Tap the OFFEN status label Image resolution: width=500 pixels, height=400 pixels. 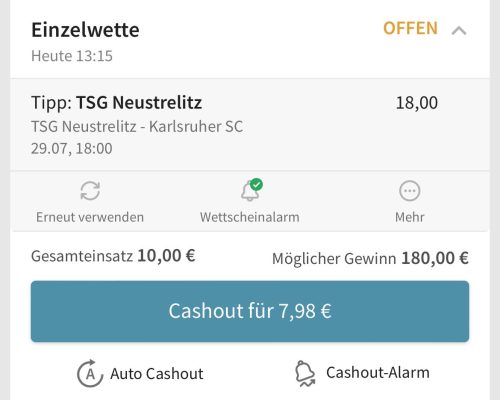(x=410, y=28)
